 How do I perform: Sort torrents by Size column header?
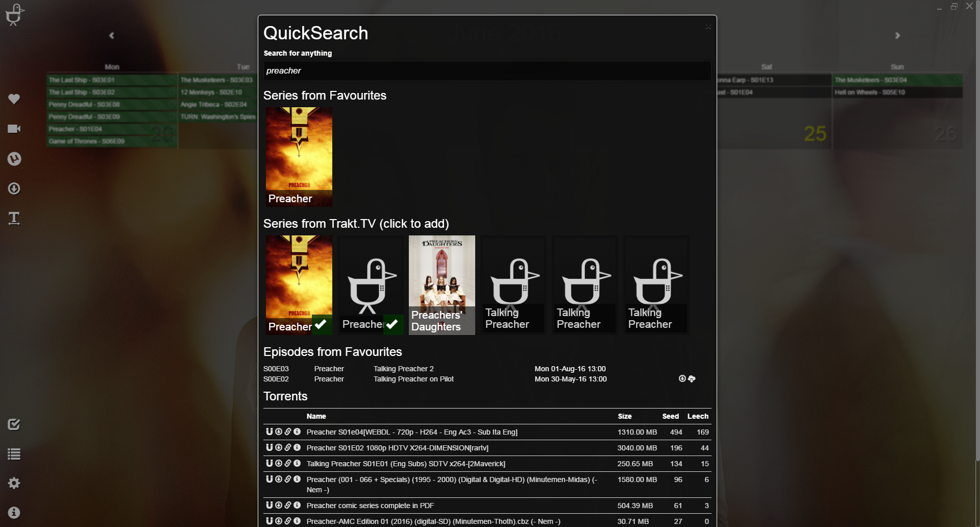point(625,416)
